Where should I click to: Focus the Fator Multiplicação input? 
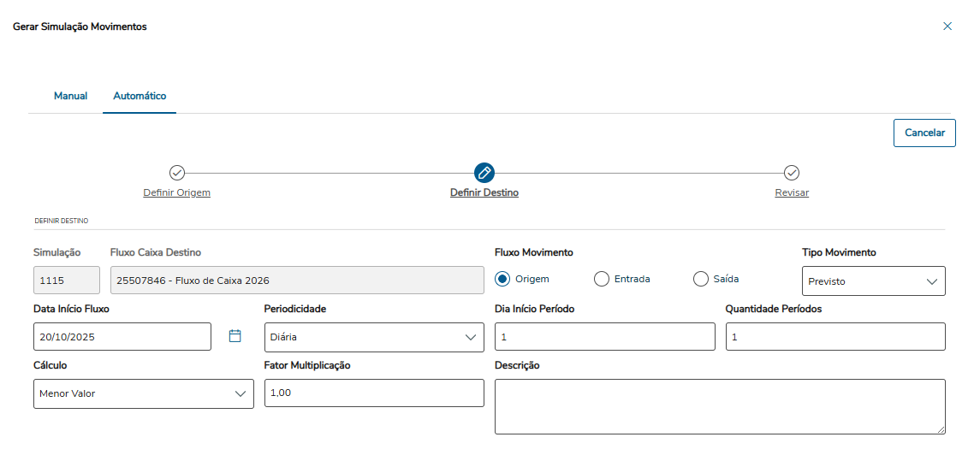coord(374,393)
